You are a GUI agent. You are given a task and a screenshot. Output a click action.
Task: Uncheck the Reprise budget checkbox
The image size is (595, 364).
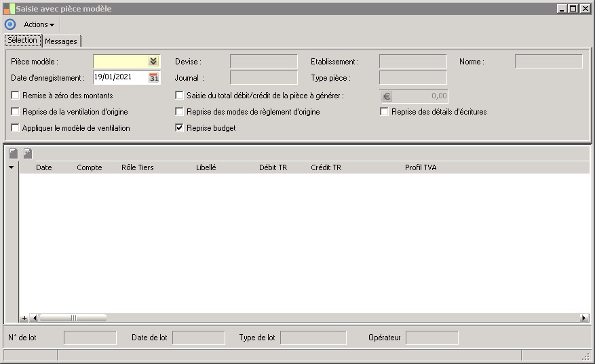180,128
